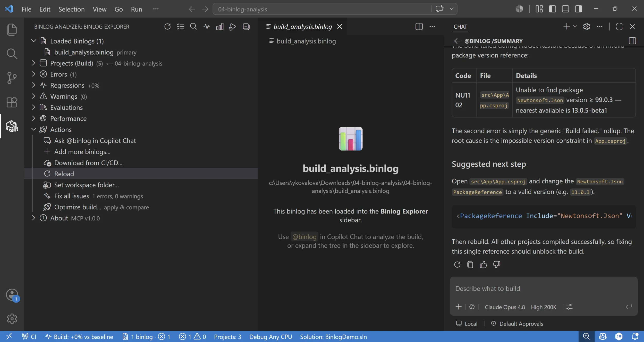Expand the Performance node

(33, 118)
